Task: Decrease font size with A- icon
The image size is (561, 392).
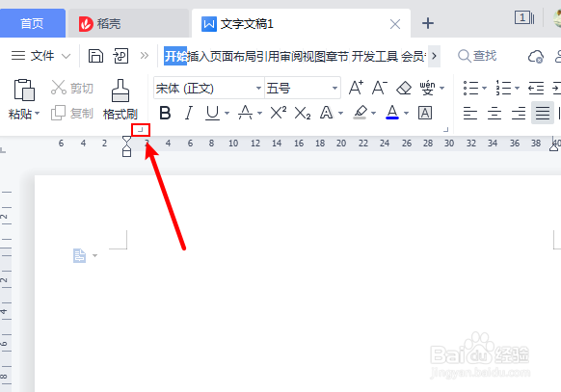Action: (x=379, y=88)
